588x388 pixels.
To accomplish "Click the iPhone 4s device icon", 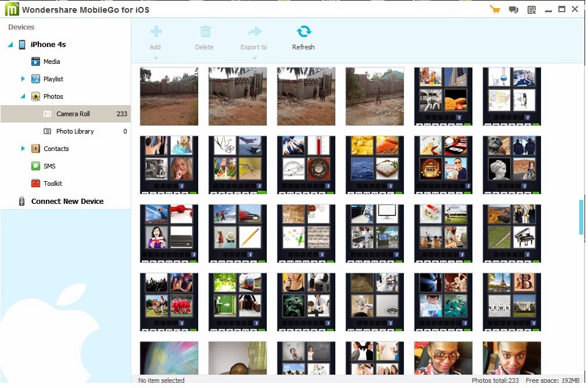I will coord(22,45).
